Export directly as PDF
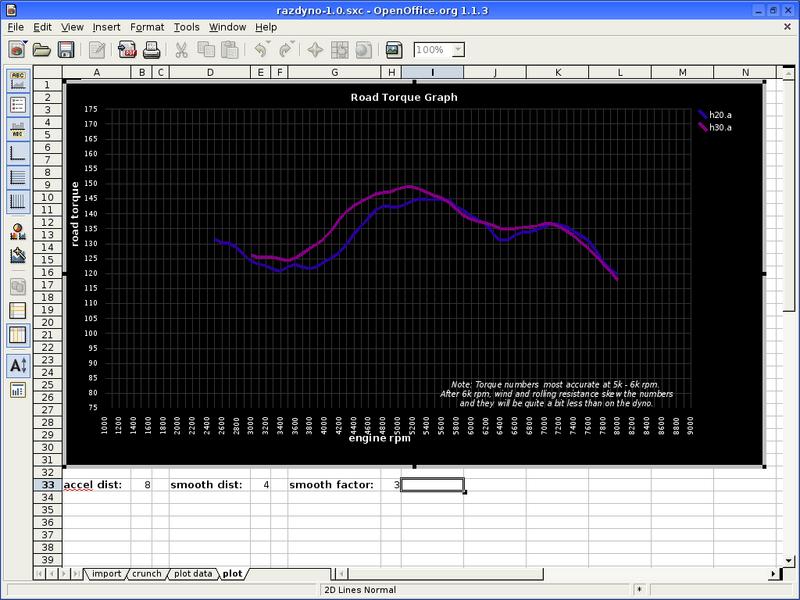 click(x=128, y=49)
